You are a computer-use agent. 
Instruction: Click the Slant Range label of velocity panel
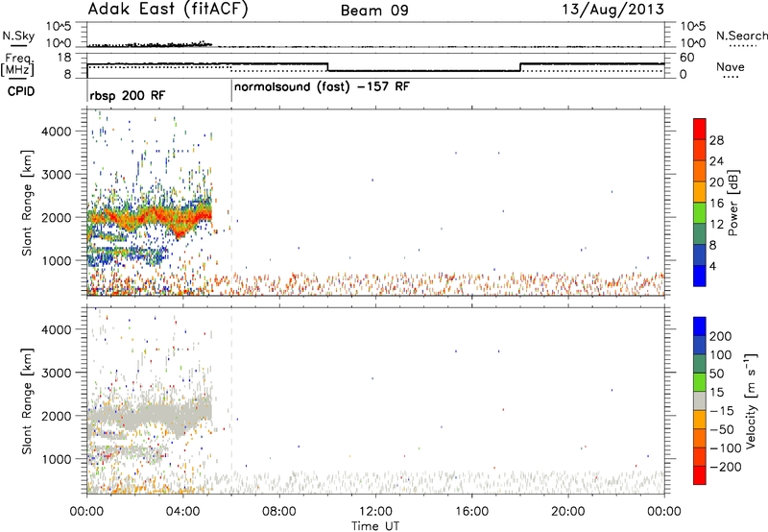27,400
